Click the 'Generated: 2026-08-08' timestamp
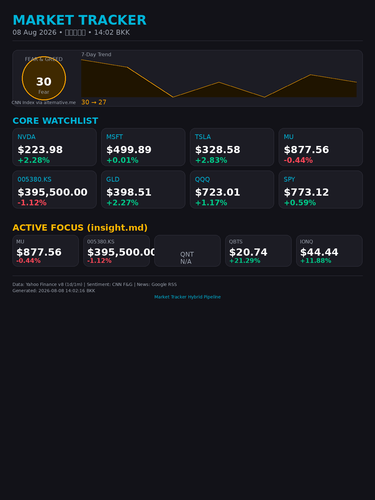The width and height of the screenshot is (375, 500). point(54,291)
